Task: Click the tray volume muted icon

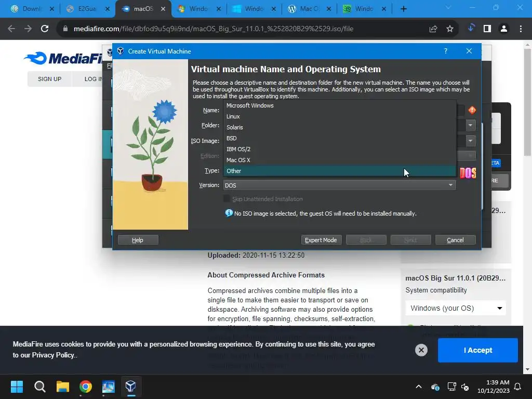Action: coord(465,387)
